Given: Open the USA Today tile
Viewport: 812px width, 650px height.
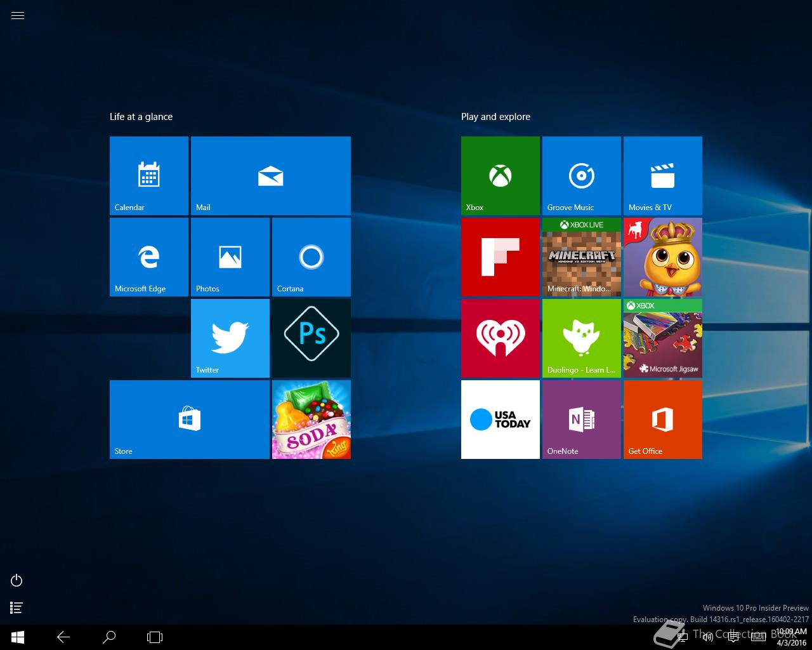Looking at the screenshot, I should (501, 420).
